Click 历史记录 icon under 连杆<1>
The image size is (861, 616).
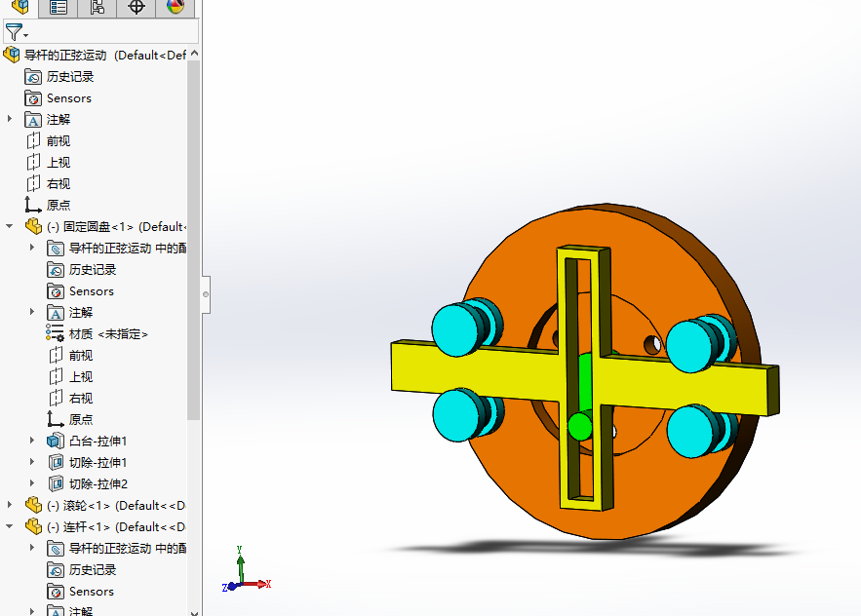click(56, 570)
